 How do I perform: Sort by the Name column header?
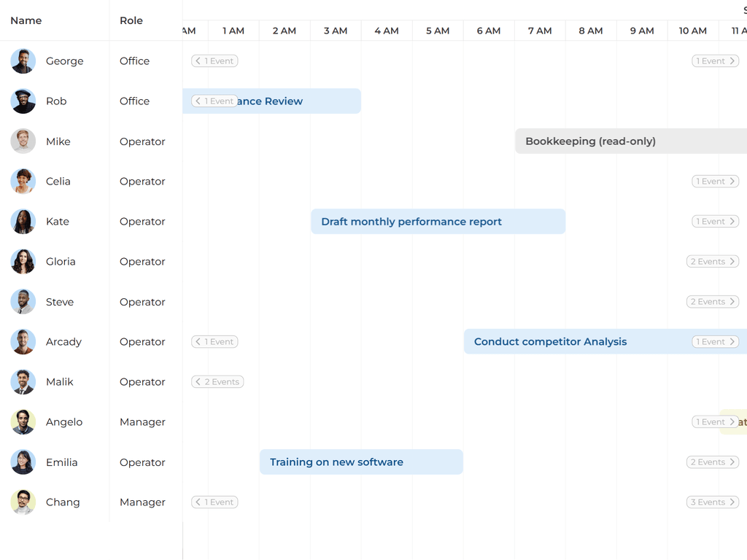click(26, 20)
